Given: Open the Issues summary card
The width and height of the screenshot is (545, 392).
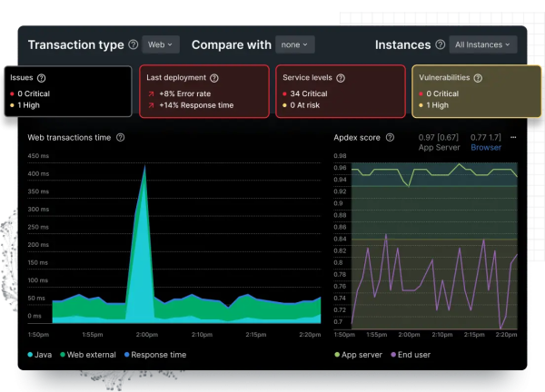Looking at the screenshot, I should pos(68,92).
